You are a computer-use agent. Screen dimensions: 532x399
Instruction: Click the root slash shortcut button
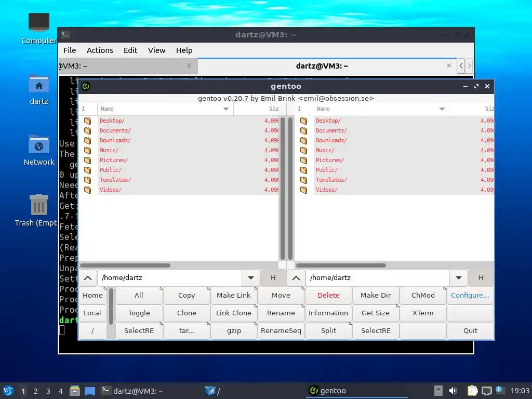92,331
